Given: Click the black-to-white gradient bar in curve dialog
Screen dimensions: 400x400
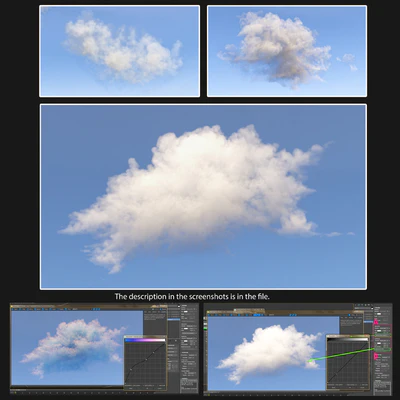Looking at the screenshot, I should tap(348, 339).
